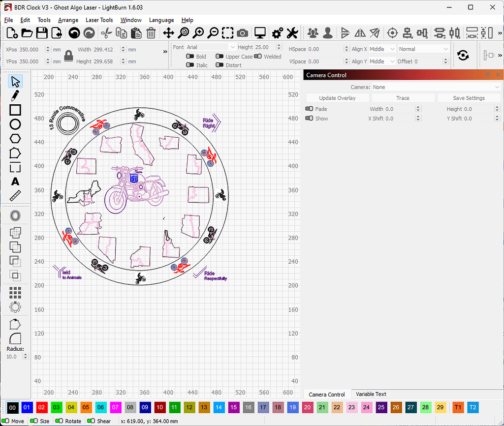Toggle the Bold text switch
This screenshot has width=504, height=426.
click(x=190, y=57)
